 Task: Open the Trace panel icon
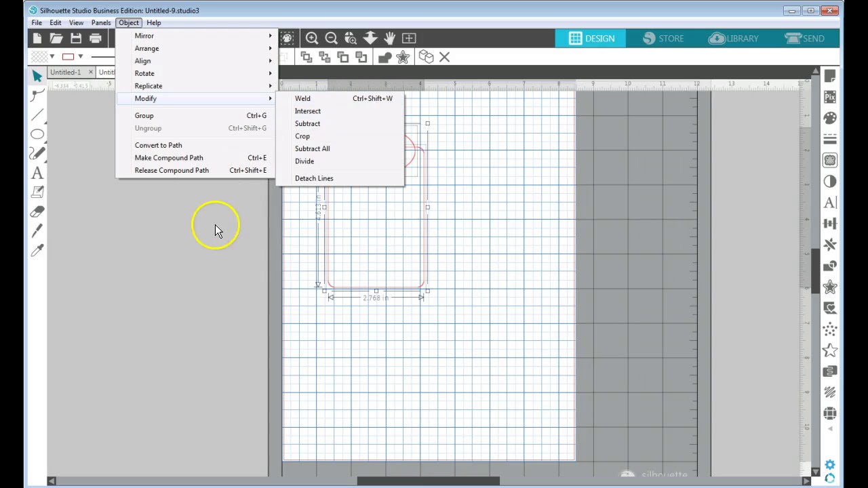830,161
